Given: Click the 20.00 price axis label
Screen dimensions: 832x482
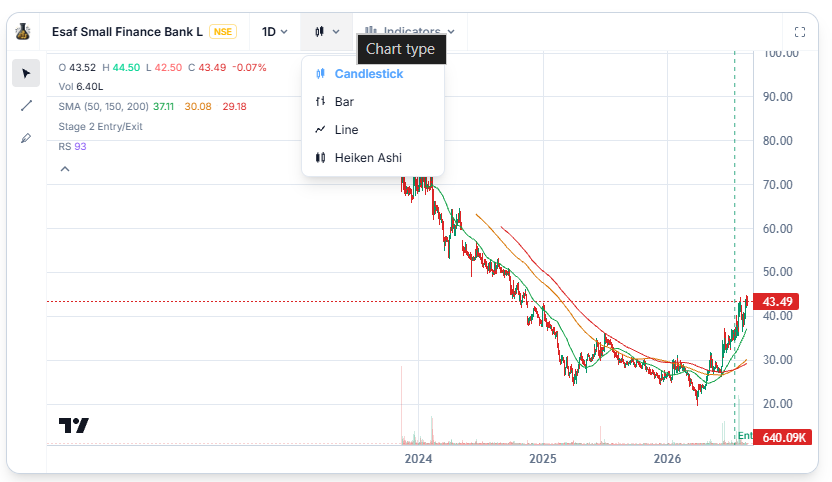Looking at the screenshot, I should pyautogui.click(x=777, y=403).
